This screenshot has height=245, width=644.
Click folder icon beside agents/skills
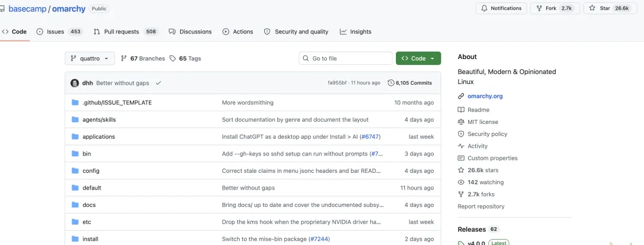75,119
